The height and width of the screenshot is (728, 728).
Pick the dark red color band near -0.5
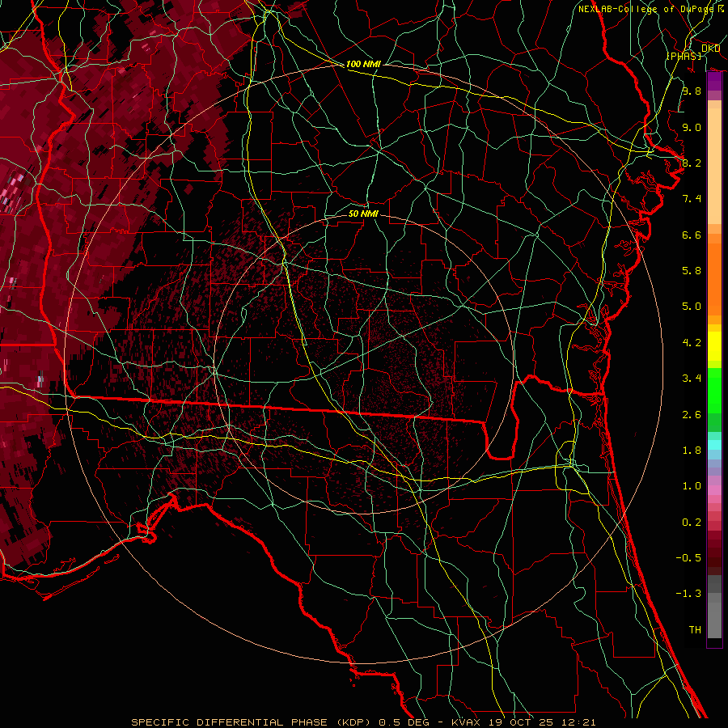coord(714,557)
